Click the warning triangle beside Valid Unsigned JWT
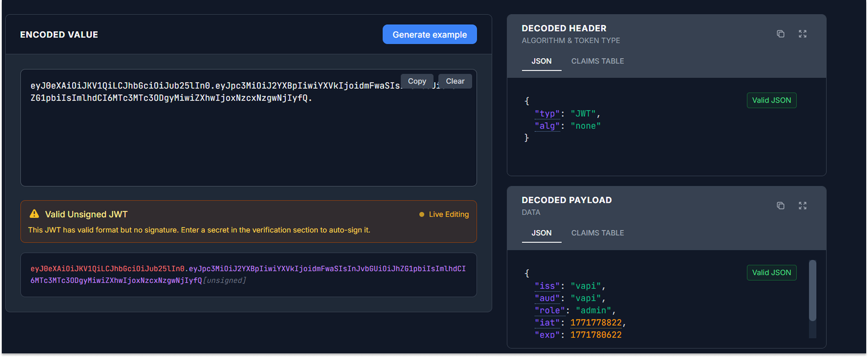Viewport: 868px width, 357px height. [34, 214]
